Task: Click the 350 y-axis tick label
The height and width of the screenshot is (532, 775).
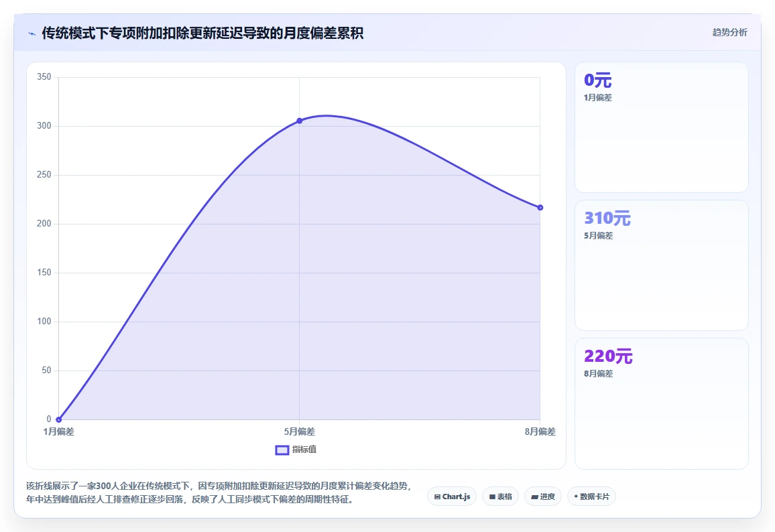Action: point(44,76)
